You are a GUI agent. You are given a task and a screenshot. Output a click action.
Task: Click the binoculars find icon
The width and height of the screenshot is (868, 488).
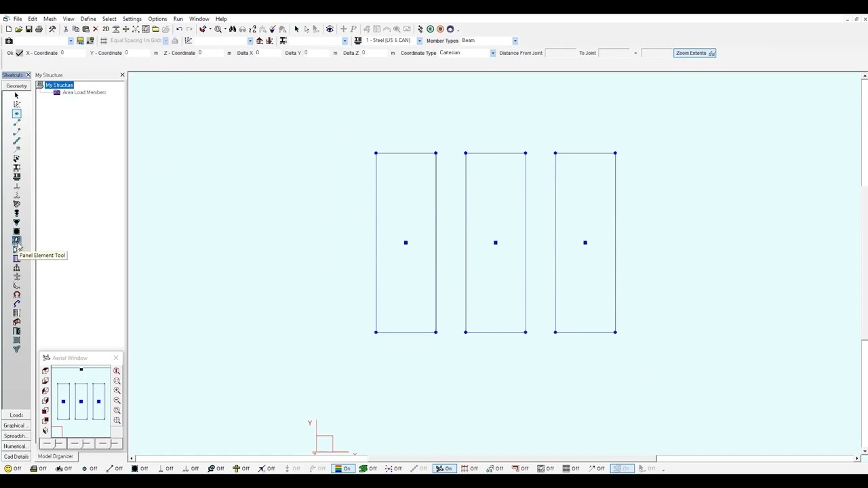click(x=233, y=29)
